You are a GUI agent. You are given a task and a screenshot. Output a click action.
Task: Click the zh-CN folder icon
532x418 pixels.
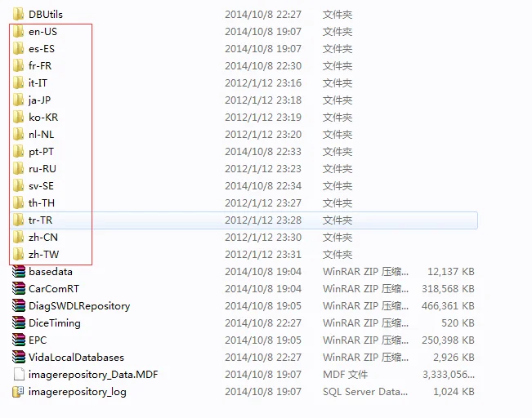coord(18,237)
